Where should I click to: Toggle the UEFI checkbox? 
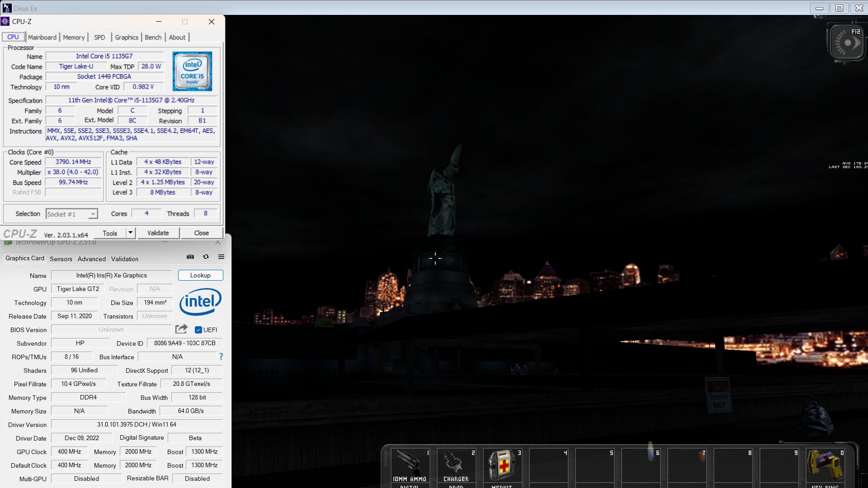(x=198, y=330)
